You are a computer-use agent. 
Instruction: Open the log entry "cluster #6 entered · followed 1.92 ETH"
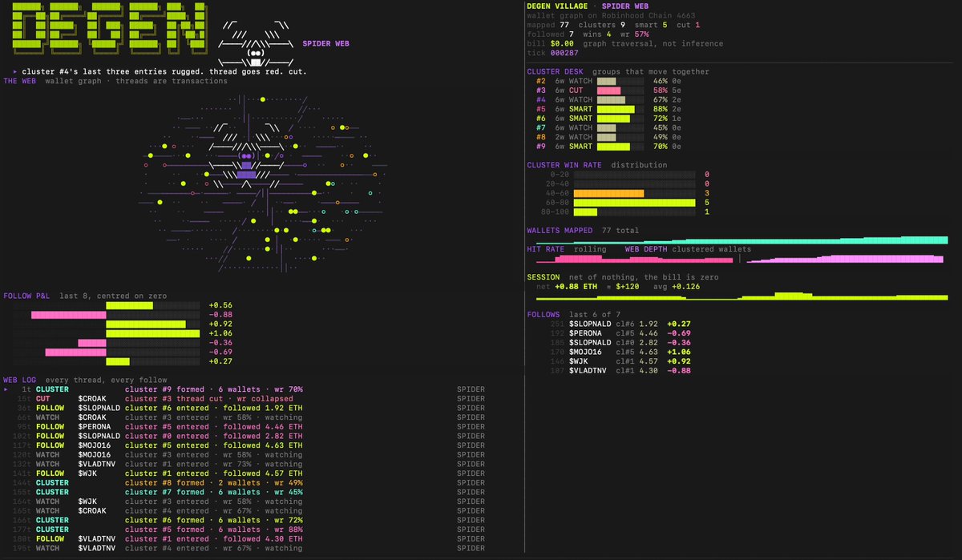(x=245, y=408)
